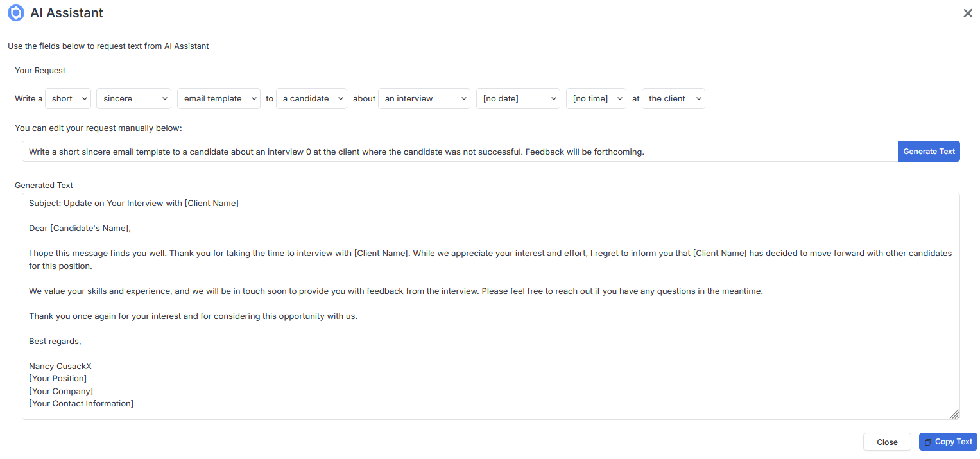Open the 'a candidate' recipient dropdown

311,99
